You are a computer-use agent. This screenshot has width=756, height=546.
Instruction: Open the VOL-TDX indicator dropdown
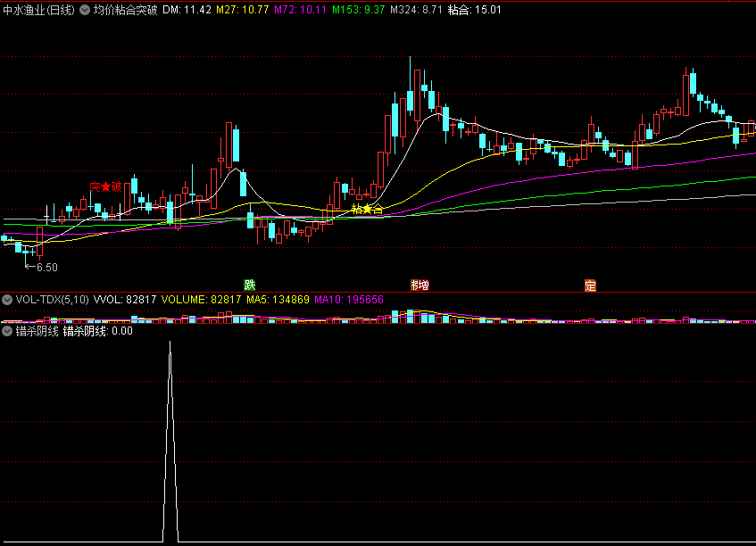[7, 300]
